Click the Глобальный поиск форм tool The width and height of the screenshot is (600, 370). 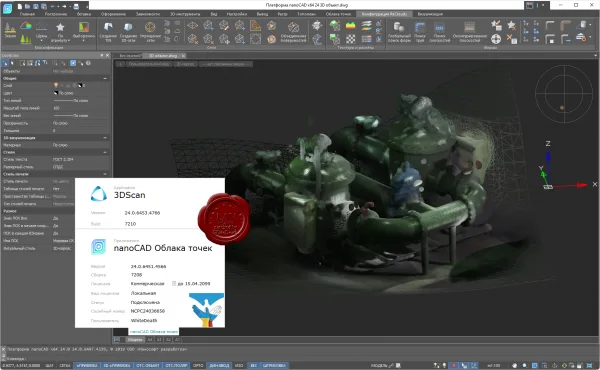(399, 32)
